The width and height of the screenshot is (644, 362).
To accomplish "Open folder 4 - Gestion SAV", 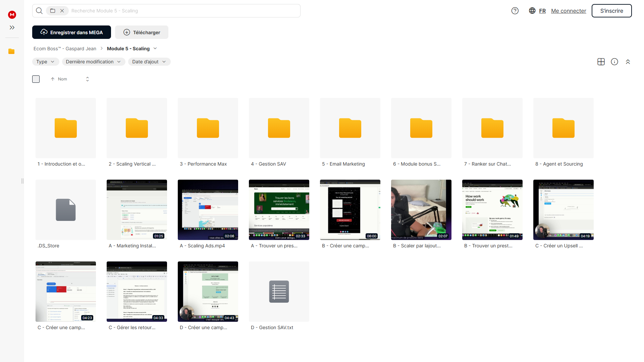I will pyautogui.click(x=279, y=128).
